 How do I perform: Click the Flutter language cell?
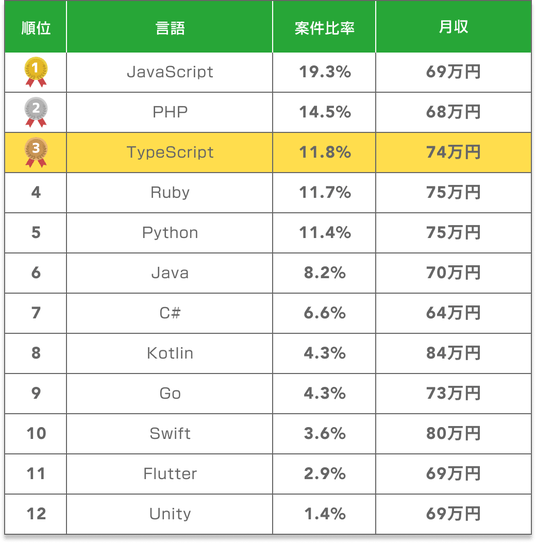point(169,474)
